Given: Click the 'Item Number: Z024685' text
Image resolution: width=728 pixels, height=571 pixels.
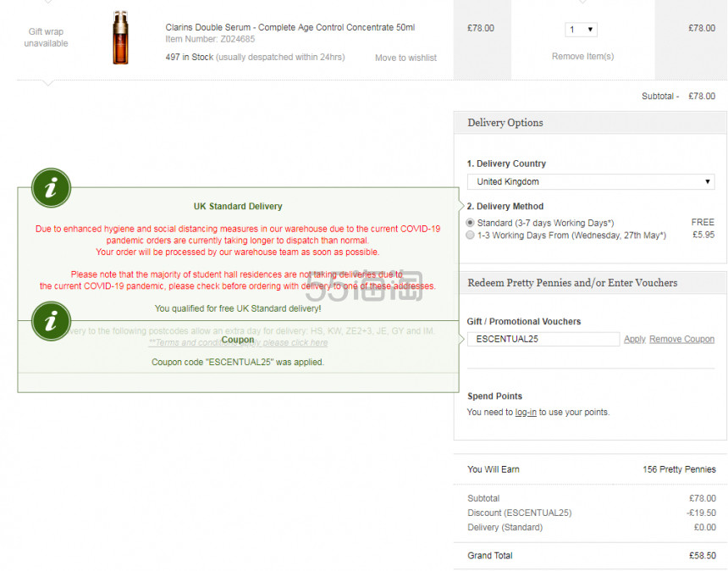Looking at the screenshot, I should pyautogui.click(x=210, y=39).
